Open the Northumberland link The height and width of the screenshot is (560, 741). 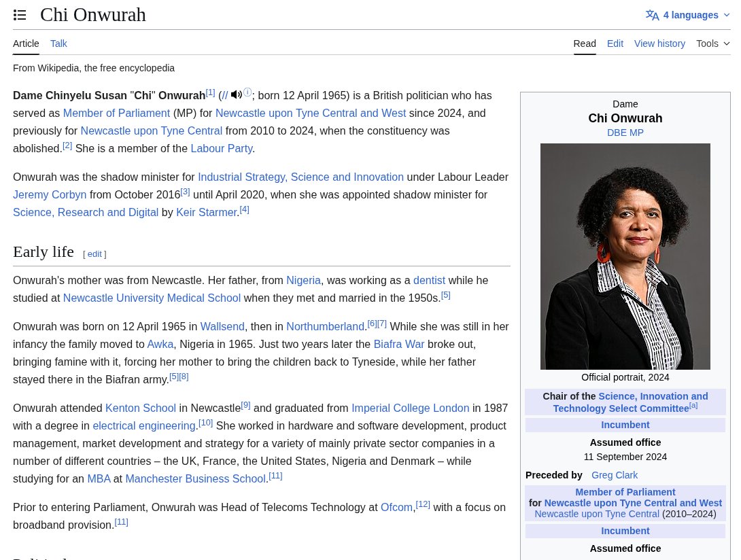[x=325, y=326]
